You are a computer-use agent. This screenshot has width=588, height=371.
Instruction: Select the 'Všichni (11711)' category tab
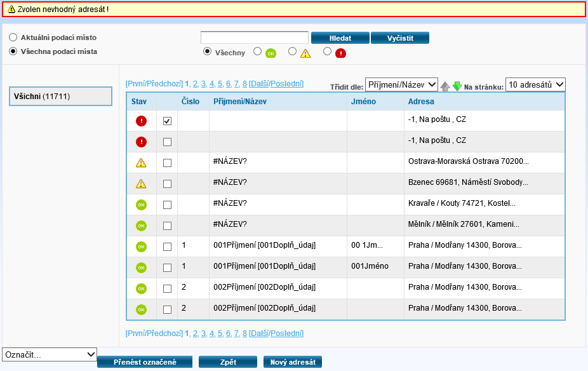[60, 96]
